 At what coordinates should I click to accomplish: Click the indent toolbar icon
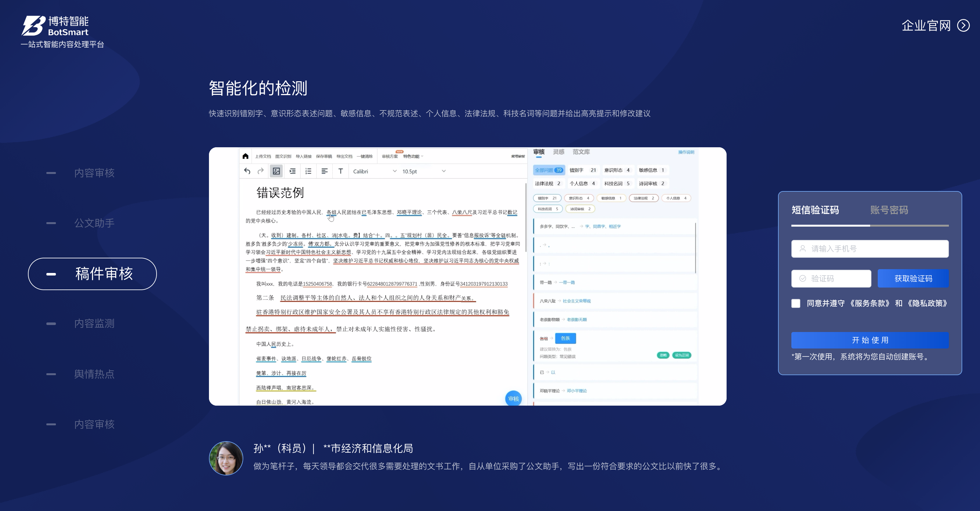pos(292,171)
